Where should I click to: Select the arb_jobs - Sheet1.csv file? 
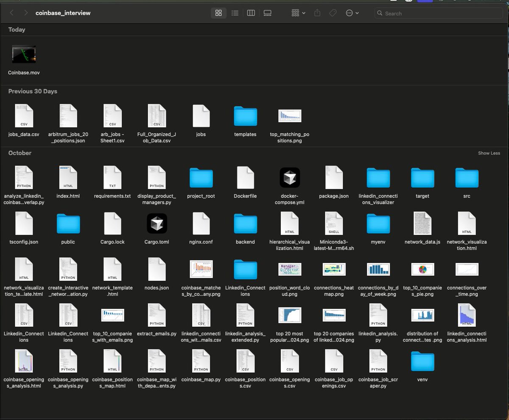(112, 116)
